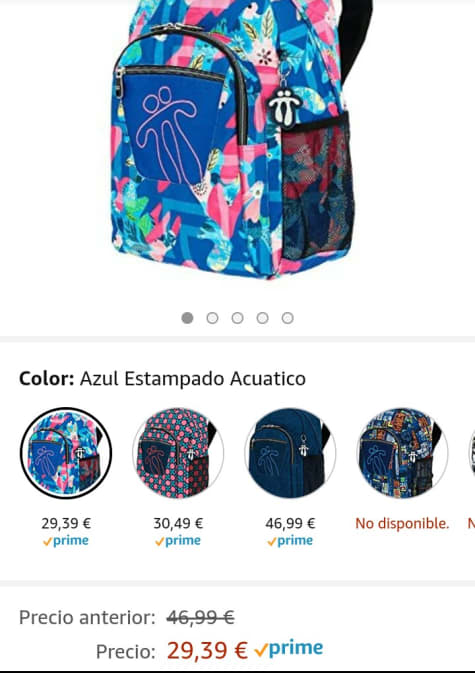Screen dimensions: 475x673
Task: Click the red 29,39 € current price
Action: pyautogui.click(x=207, y=650)
